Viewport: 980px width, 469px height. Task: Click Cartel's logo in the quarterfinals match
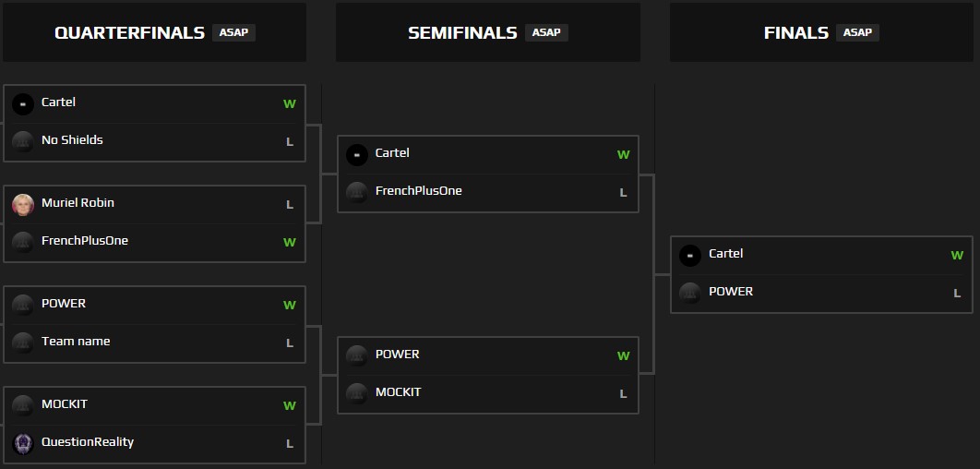23,103
